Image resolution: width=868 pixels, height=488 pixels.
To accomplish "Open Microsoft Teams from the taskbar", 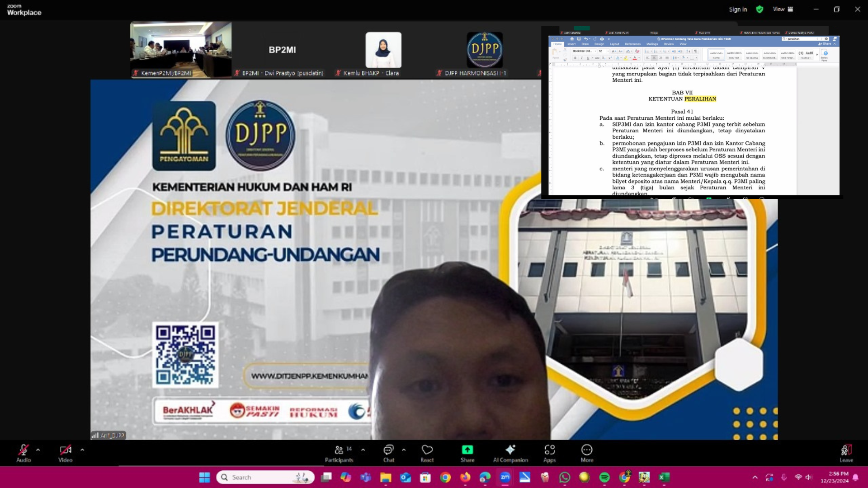I will pyautogui.click(x=366, y=477).
